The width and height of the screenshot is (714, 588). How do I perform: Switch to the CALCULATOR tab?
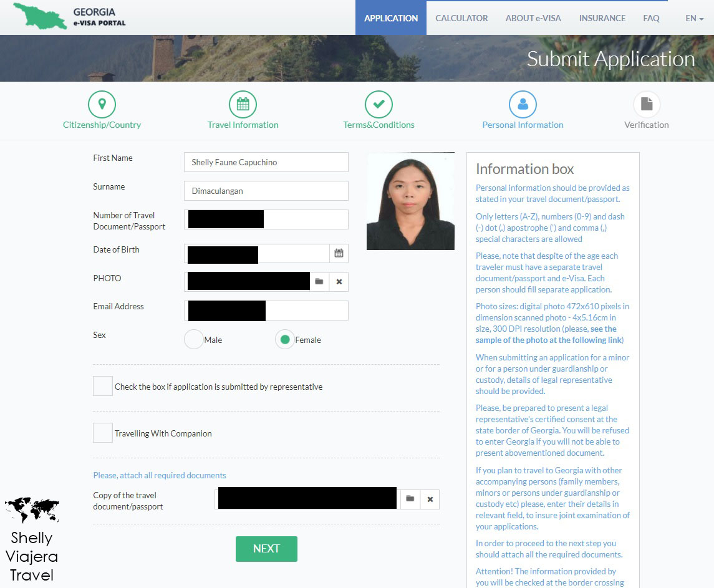tap(461, 18)
